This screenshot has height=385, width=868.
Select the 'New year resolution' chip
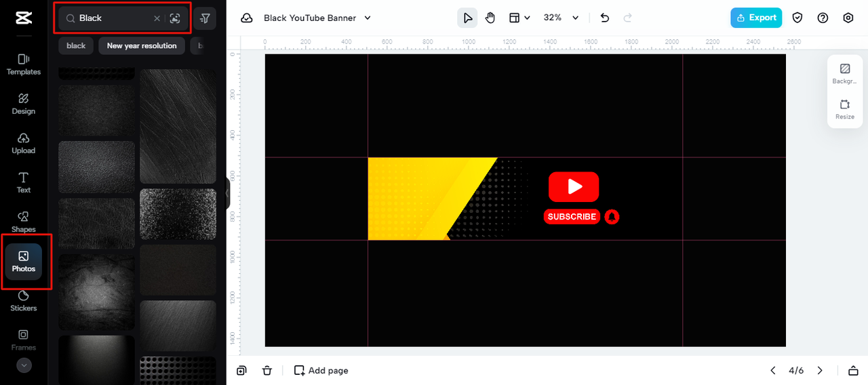click(142, 45)
